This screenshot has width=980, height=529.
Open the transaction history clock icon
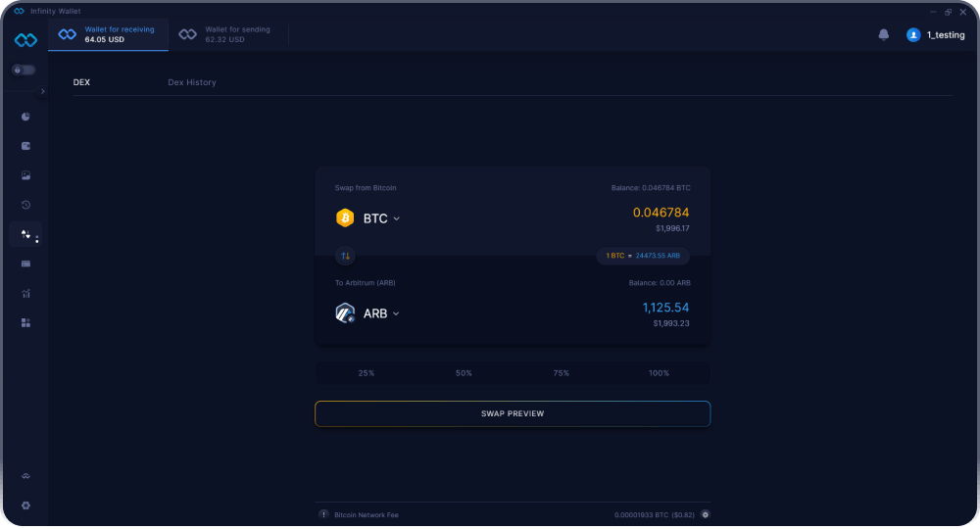25,205
